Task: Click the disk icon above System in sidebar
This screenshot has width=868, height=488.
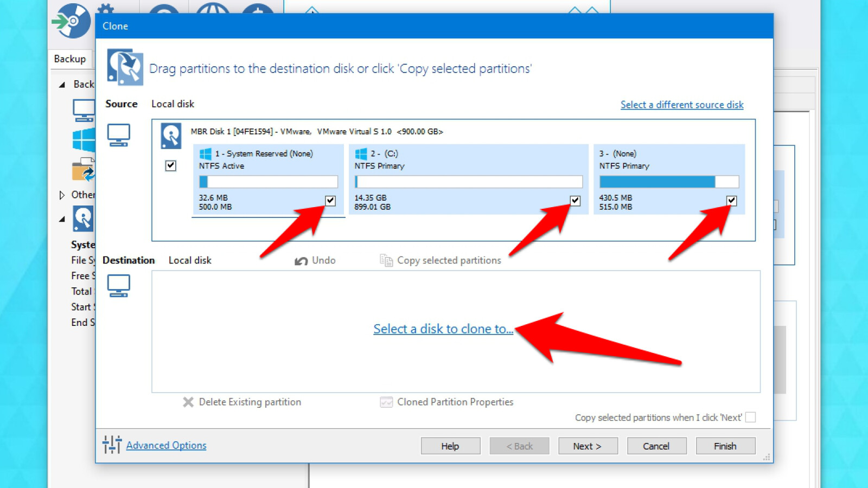Action: (83, 219)
